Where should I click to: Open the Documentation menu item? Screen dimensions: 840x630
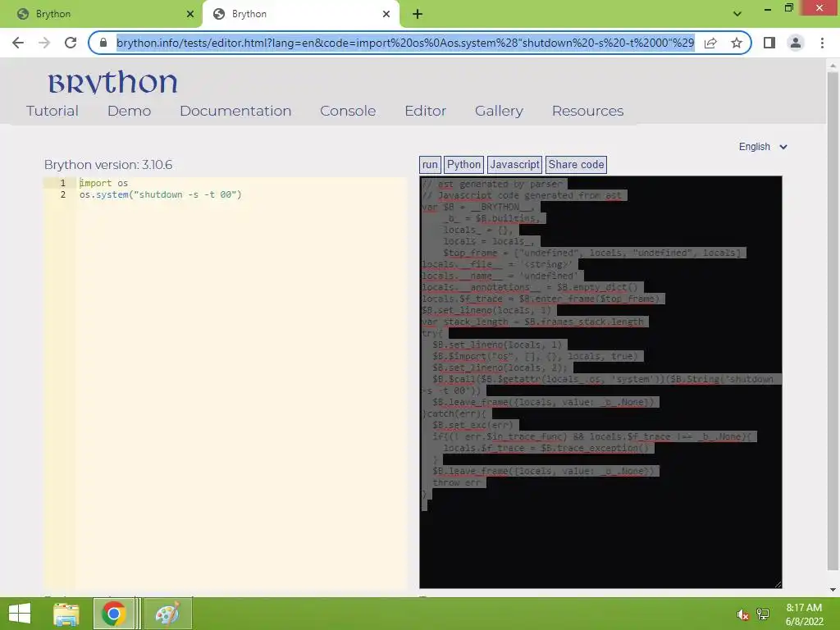pyautogui.click(x=235, y=111)
